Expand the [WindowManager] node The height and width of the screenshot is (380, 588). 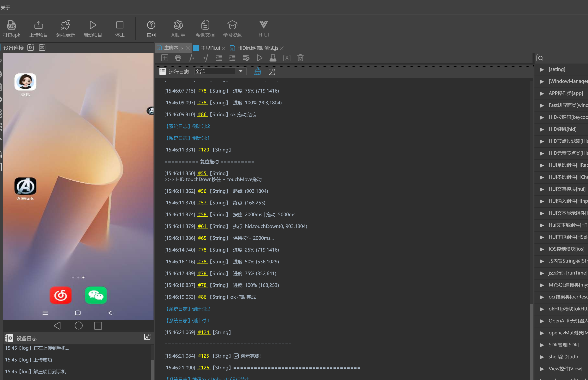point(542,82)
